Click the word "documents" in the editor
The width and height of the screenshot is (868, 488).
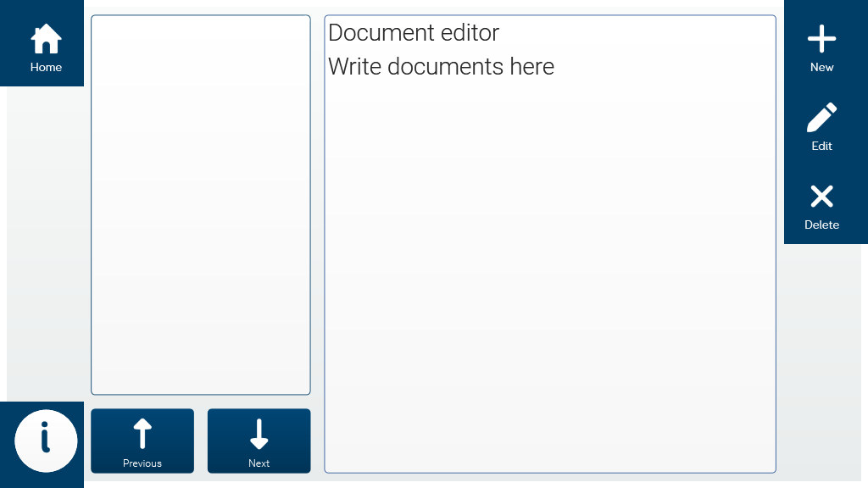(445, 67)
